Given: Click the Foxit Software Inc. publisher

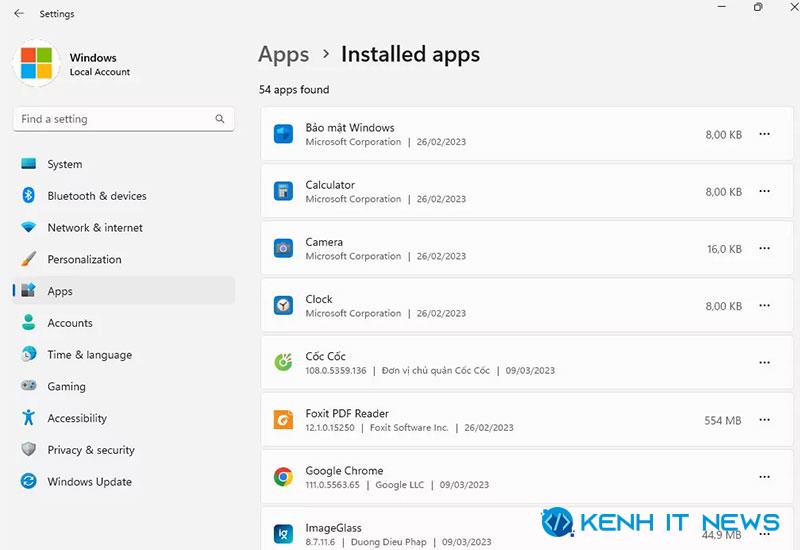Looking at the screenshot, I should click(409, 428).
